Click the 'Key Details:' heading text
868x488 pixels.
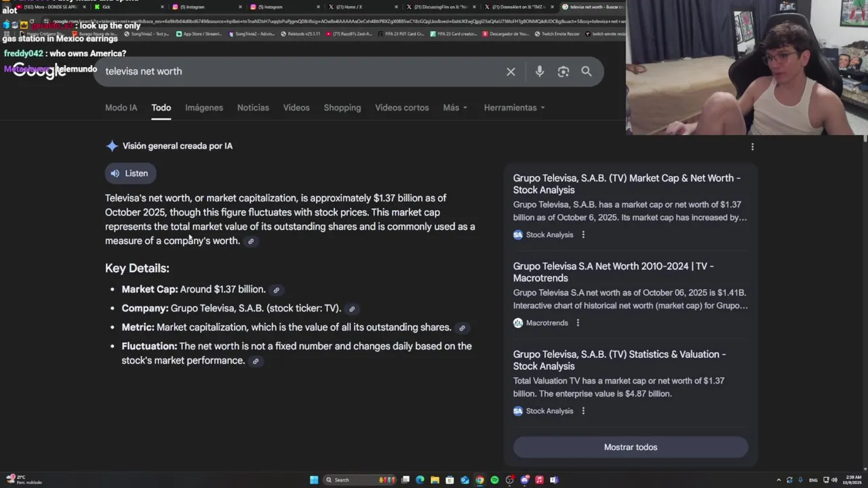click(x=137, y=268)
